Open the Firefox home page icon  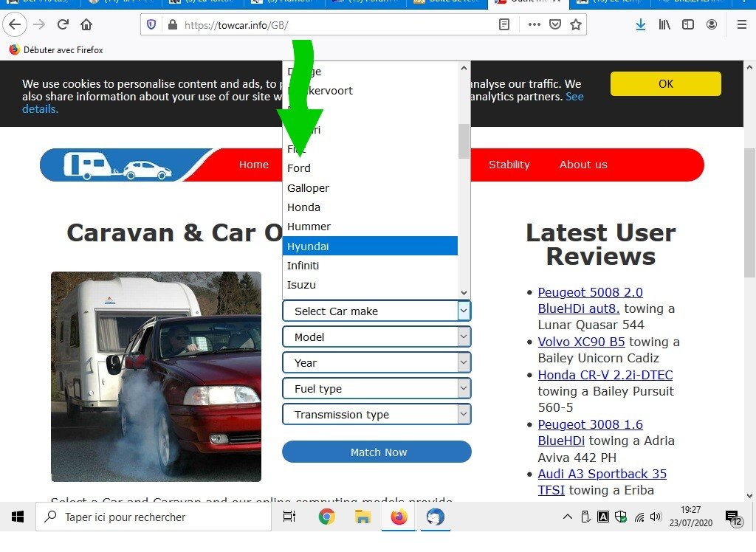[86, 24]
